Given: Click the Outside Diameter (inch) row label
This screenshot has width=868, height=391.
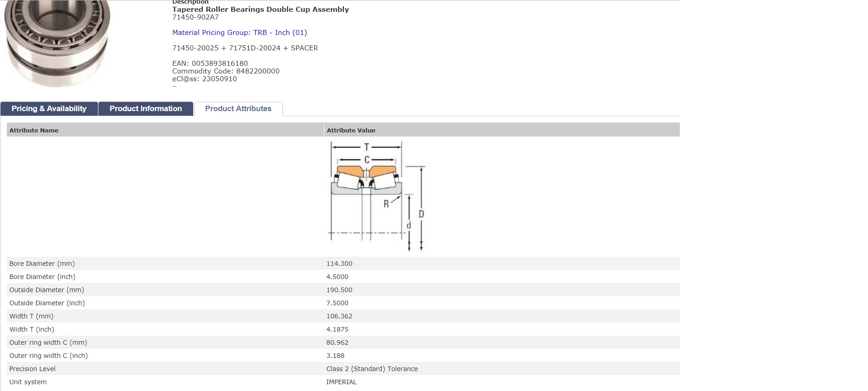Looking at the screenshot, I should (47, 303).
